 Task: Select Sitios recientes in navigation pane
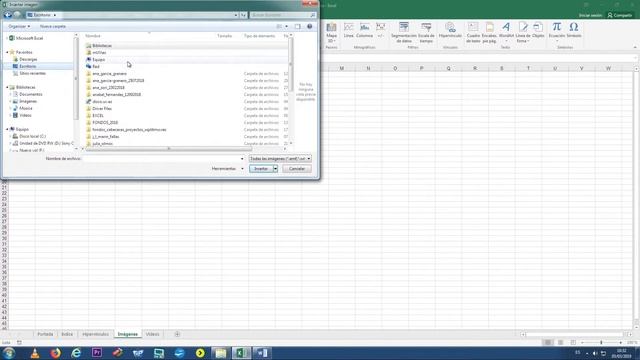pyautogui.click(x=32, y=73)
